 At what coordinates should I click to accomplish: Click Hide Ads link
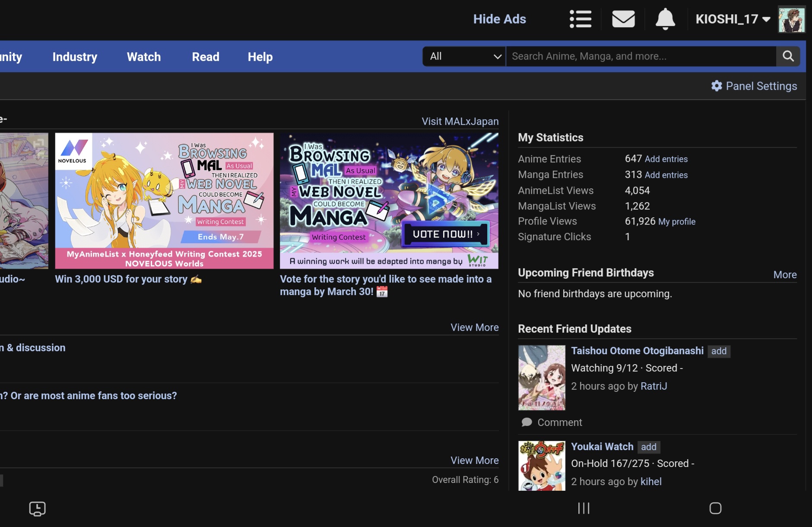[x=499, y=19]
